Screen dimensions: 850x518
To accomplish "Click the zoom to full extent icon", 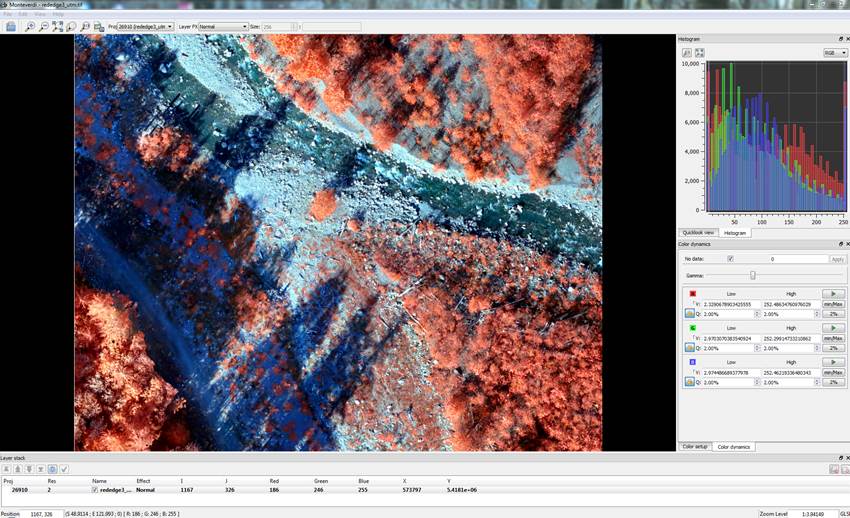I will 57,27.
